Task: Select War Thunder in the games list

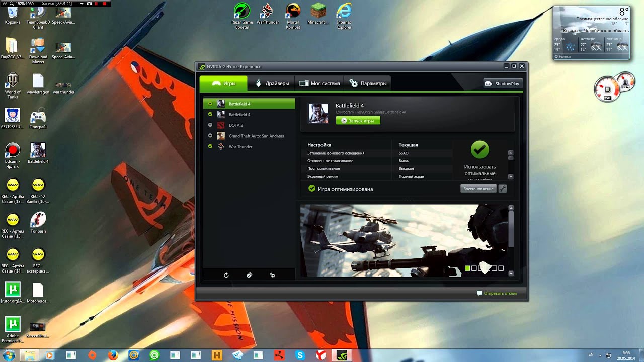Action: (249, 146)
